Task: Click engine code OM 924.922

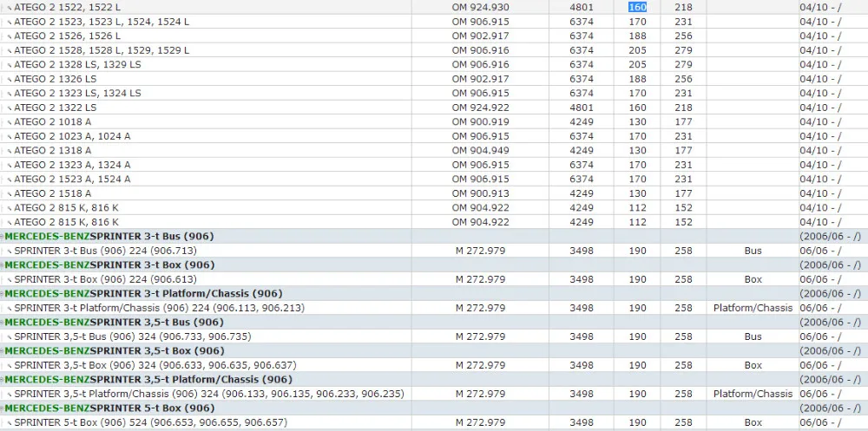Action: pos(481,108)
